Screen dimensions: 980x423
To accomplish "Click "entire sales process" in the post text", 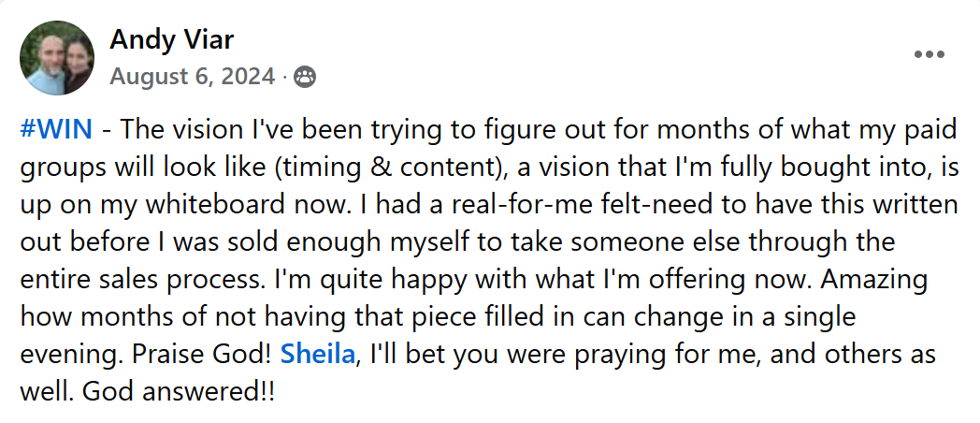I will [144, 280].
